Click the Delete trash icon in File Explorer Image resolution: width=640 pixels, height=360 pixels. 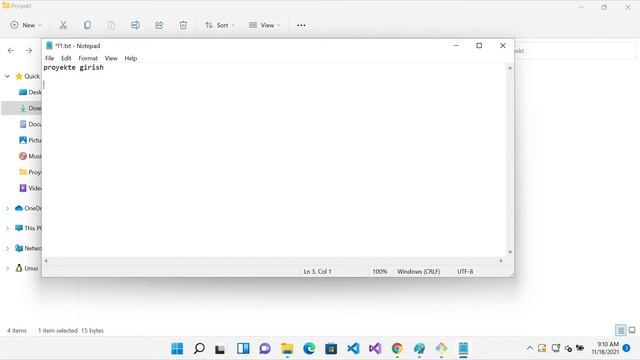[x=183, y=25]
